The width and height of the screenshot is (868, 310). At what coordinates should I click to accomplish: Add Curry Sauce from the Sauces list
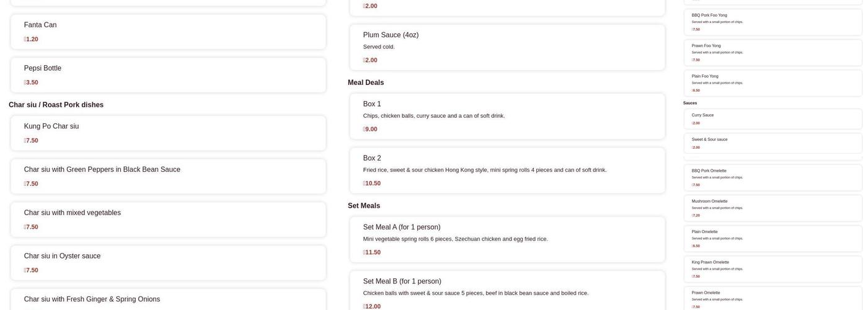(x=773, y=118)
